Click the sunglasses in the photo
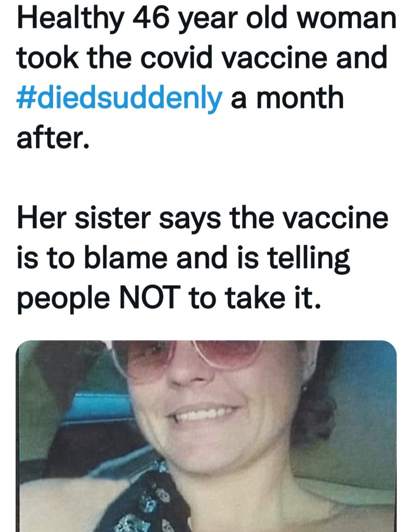 pos(187,358)
